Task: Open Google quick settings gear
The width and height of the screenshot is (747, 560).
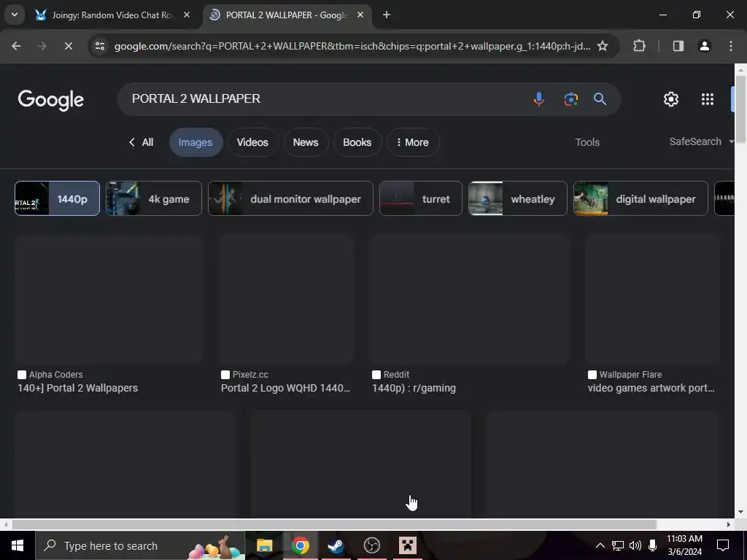Action: [x=671, y=99]
